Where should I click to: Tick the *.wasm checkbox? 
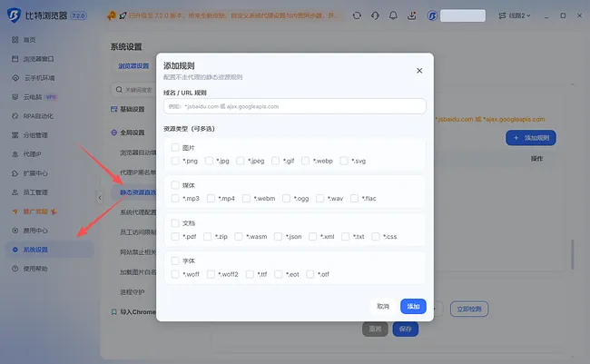239,236
